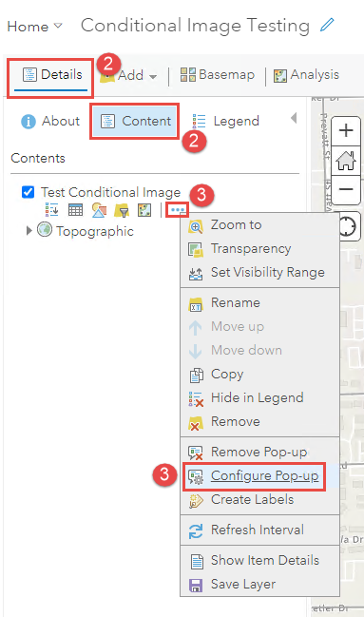Choose Save Layer option

259,585
